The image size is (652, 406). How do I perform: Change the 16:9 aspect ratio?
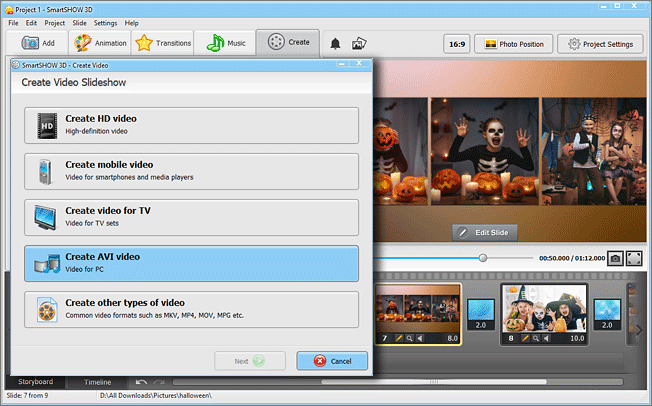pyautogui.click(x=457, y=44)
